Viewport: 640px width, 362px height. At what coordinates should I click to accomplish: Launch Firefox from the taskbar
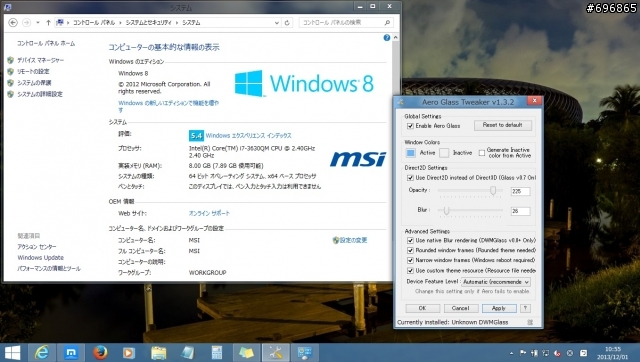point(100,352)
